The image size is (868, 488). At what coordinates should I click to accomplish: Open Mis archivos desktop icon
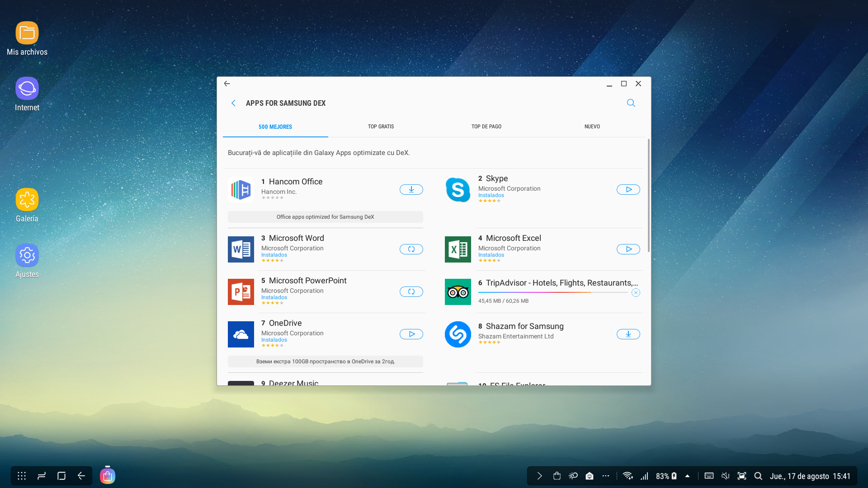coord(27,38)
